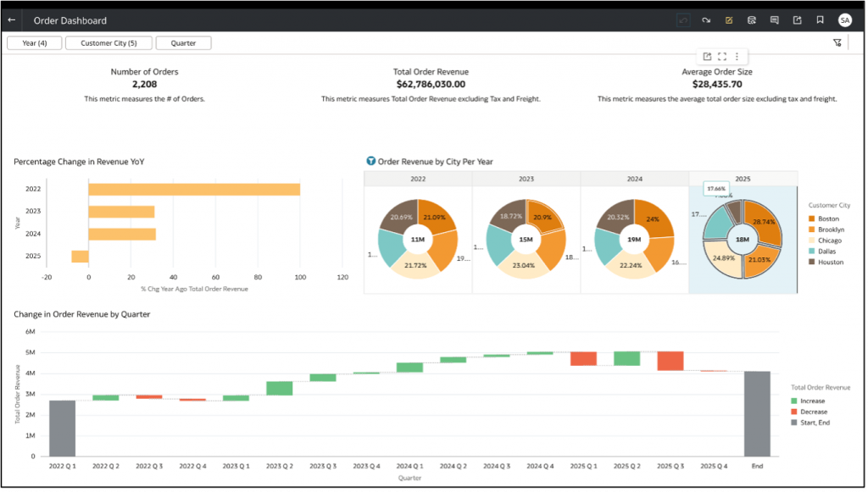868x492 pixels.
Task: Click the Houston legend color swatch
Action: coord(811,262)
